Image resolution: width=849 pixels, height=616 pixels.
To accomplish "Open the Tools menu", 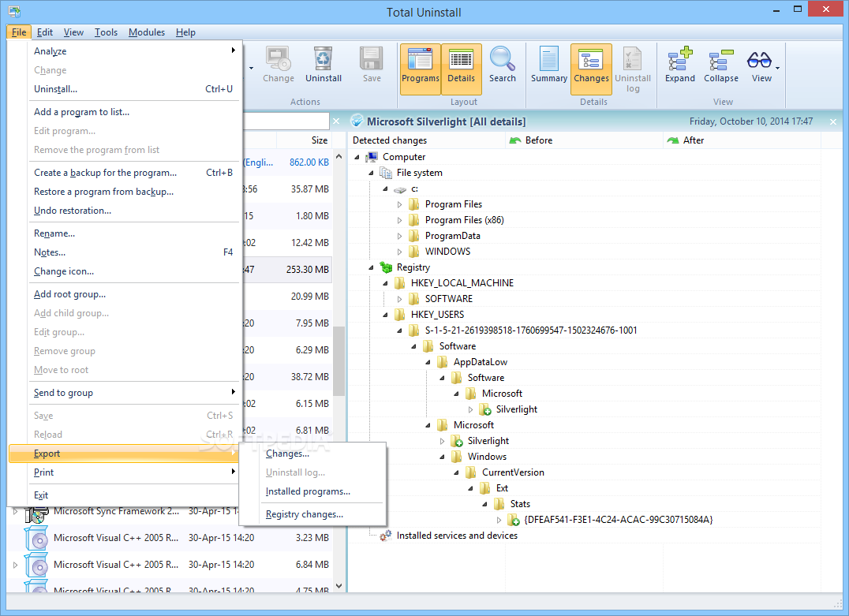I will [x=106, y=32].
